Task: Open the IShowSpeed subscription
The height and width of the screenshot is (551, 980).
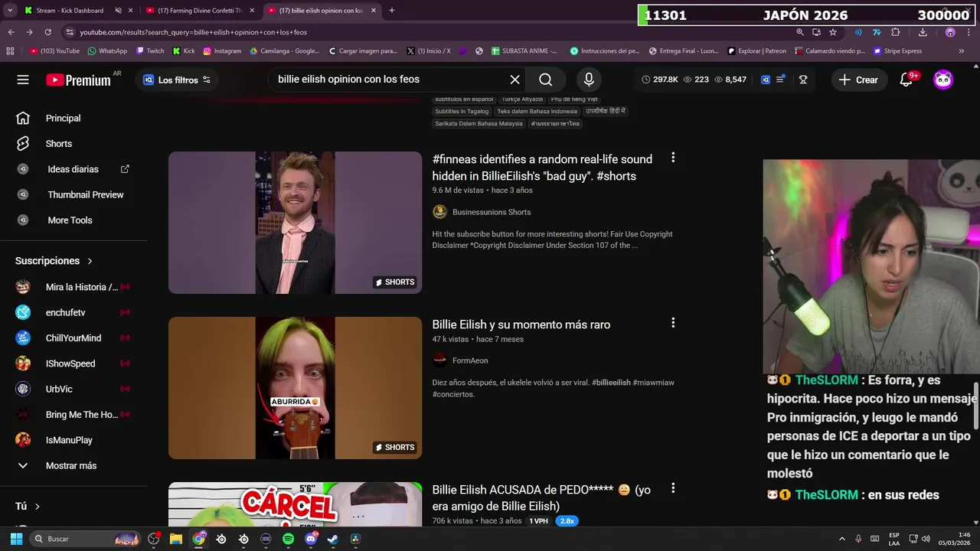Action: coord(73,364)
